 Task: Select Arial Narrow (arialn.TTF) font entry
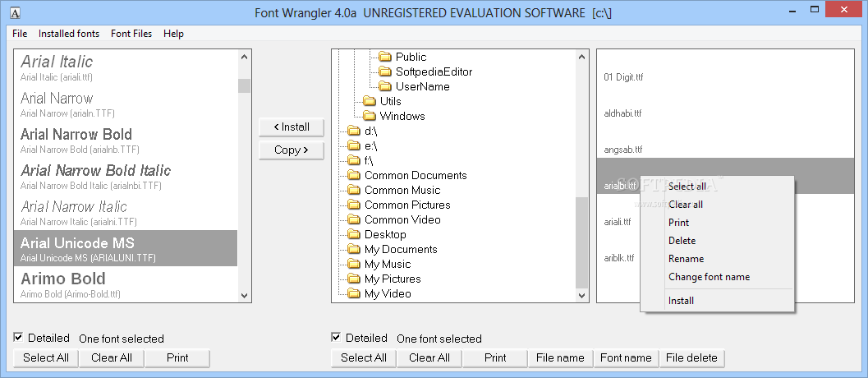[x=126, y=104]
